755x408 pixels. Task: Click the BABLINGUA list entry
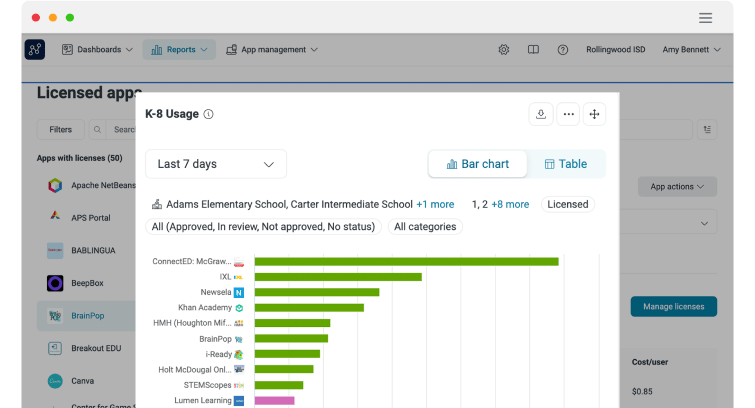click(x=87, y=250)
